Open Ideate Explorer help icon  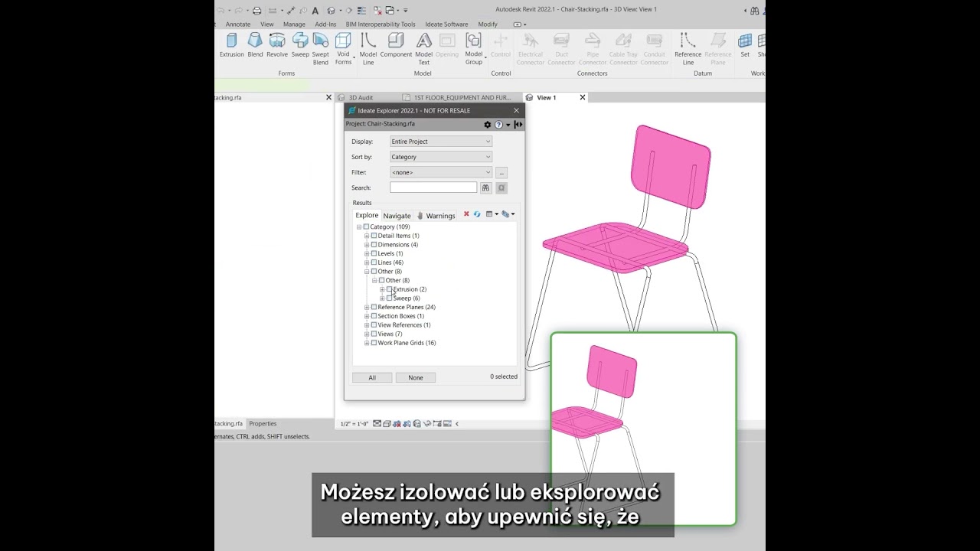click(498, 124)
